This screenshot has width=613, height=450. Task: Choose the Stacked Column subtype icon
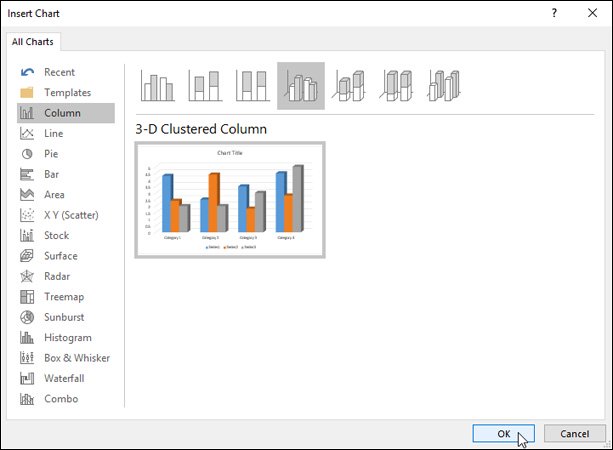point(205,87)
